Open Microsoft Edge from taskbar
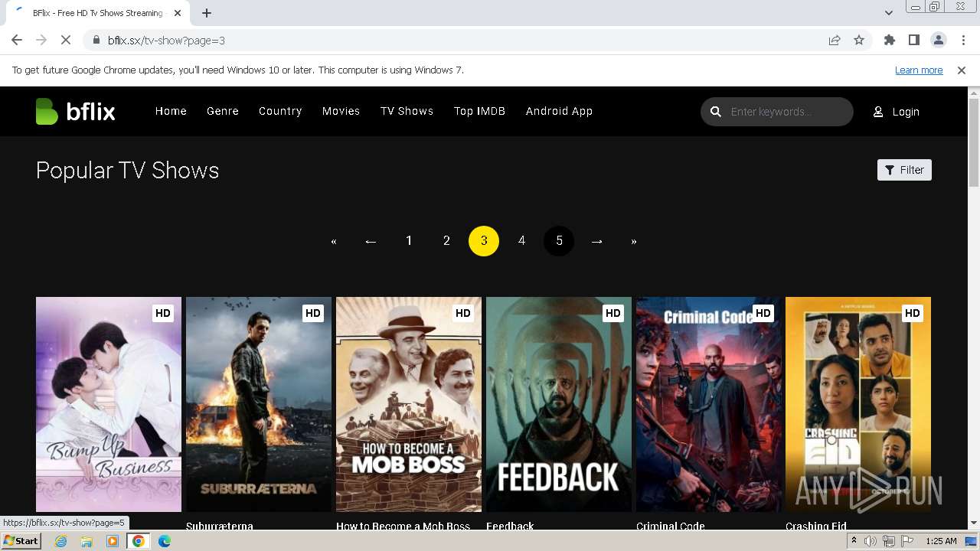The height and width of the screenshot is (551, 980). coord(165,541)
